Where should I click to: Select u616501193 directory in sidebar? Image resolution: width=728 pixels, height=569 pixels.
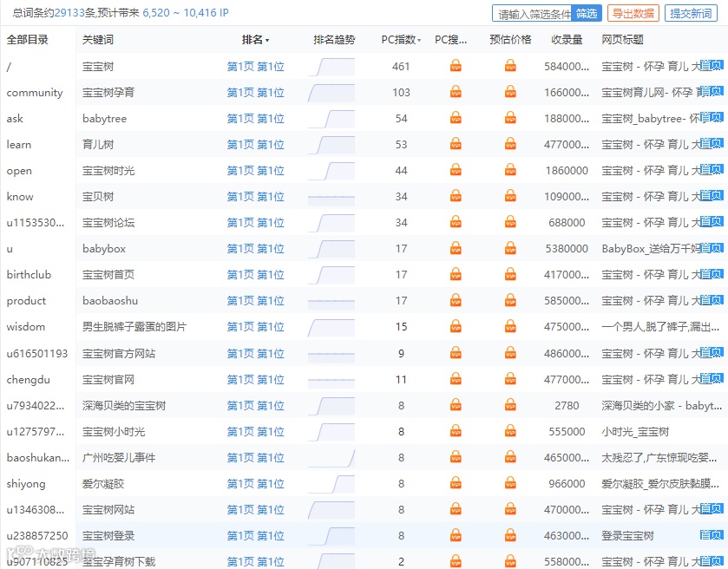[x=37, y=354]
